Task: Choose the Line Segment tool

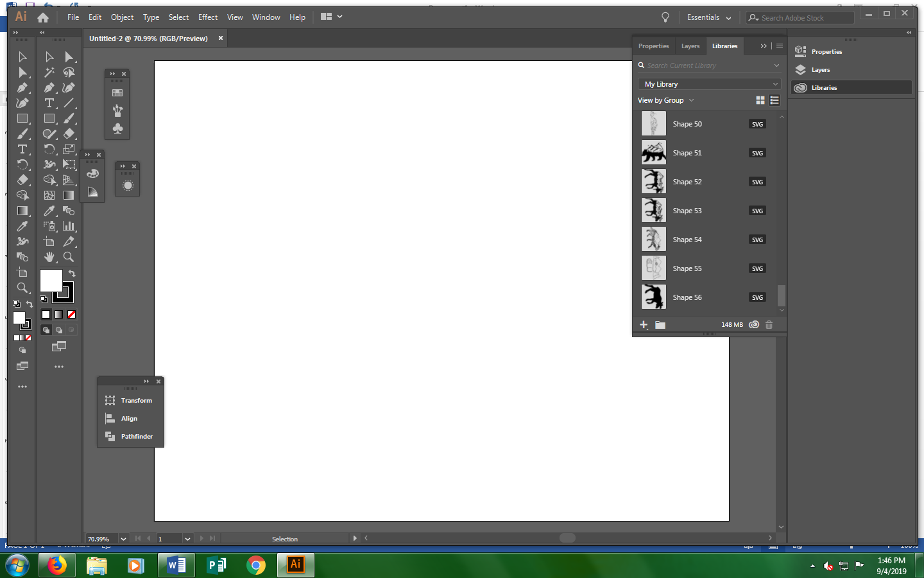Action: tap(69, 103)
